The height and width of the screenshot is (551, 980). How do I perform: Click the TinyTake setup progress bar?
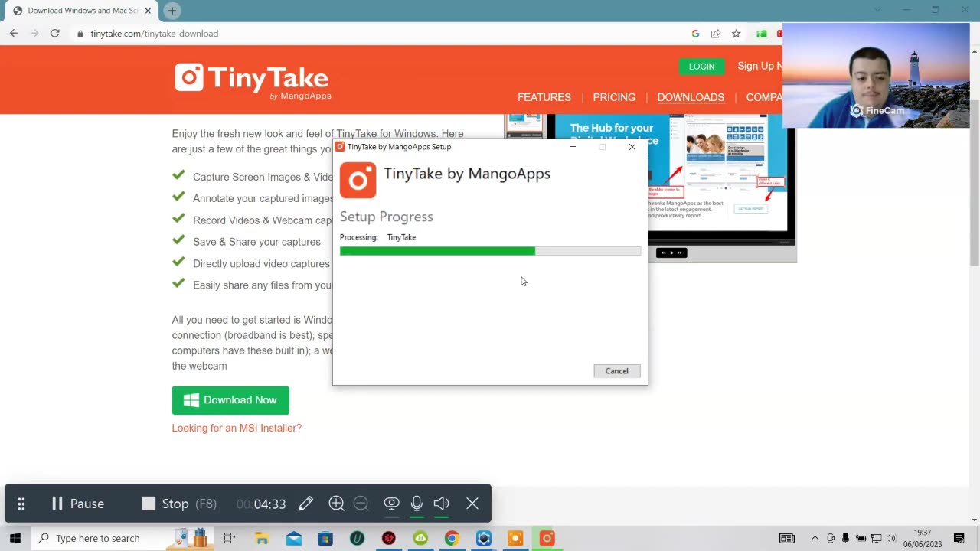490,251
